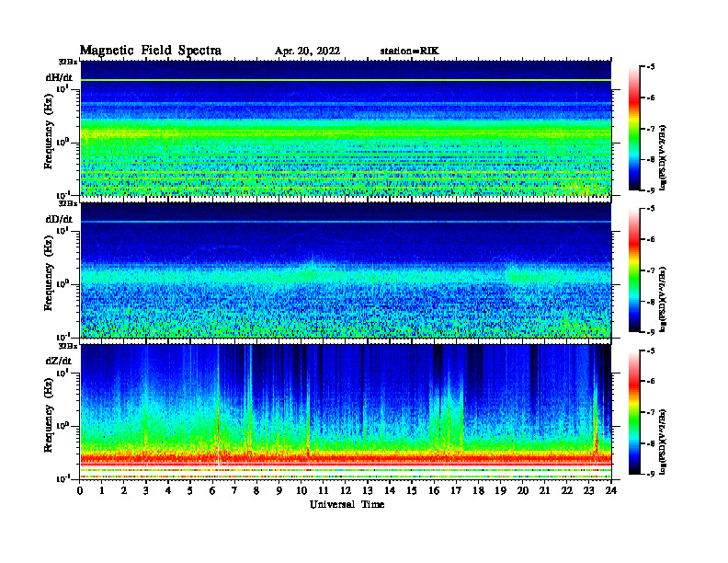Click hour '20' tick on Universal Time axis
Viewport: 728px width, 563px height.
point(523,490)
